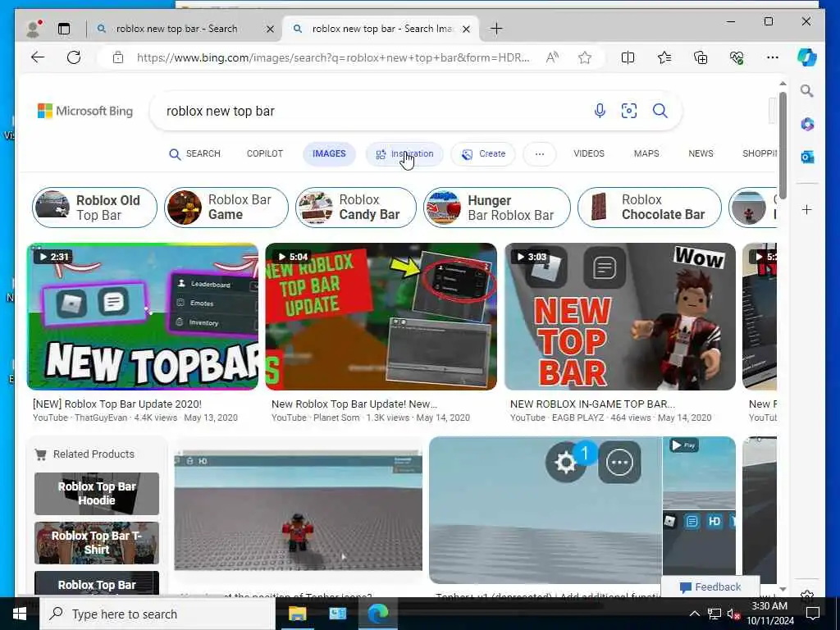Click the page vertical scrollbar

[783, 144]
